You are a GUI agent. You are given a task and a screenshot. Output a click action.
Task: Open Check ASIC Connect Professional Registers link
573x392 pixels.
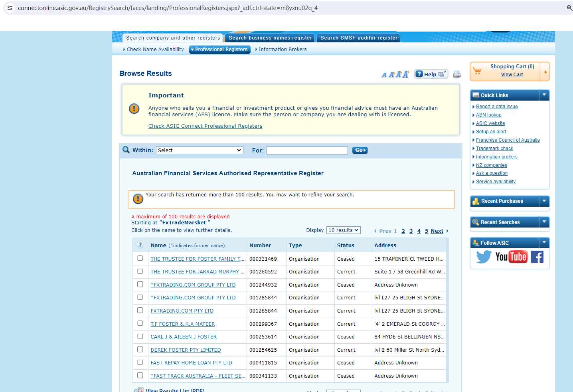coord(205,126)
